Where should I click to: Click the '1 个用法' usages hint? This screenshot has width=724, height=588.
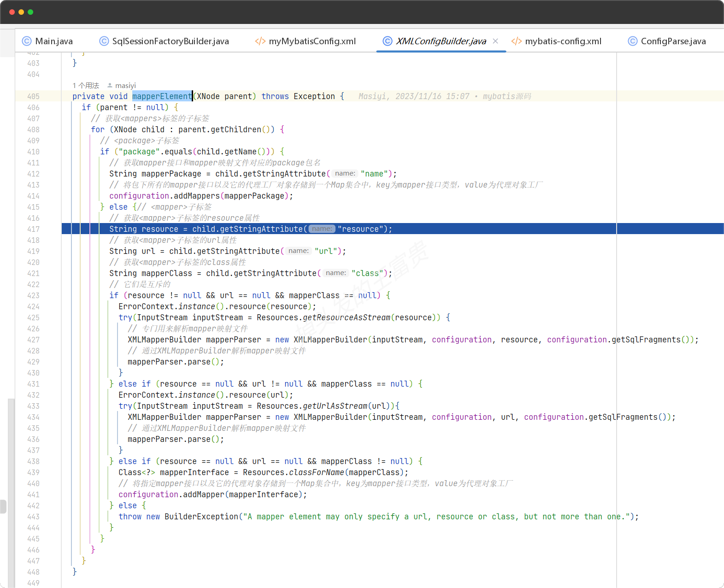pos(86,85)
